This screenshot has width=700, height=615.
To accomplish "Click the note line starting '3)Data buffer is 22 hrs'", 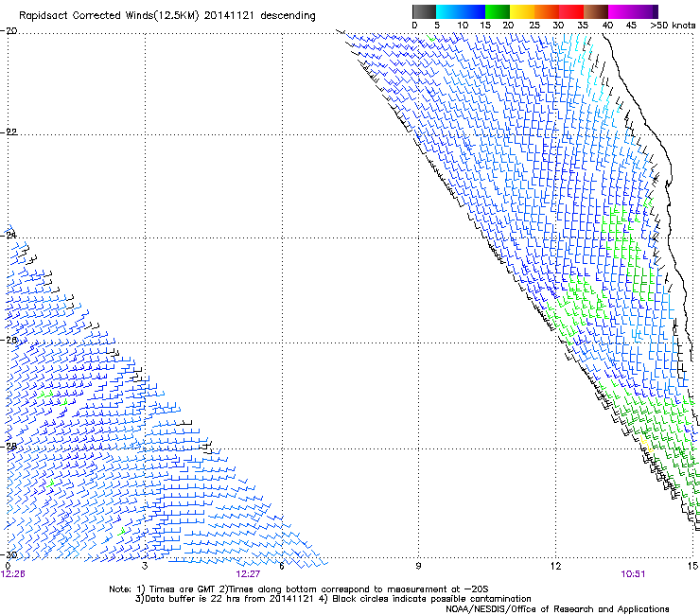I will point(333,599).
